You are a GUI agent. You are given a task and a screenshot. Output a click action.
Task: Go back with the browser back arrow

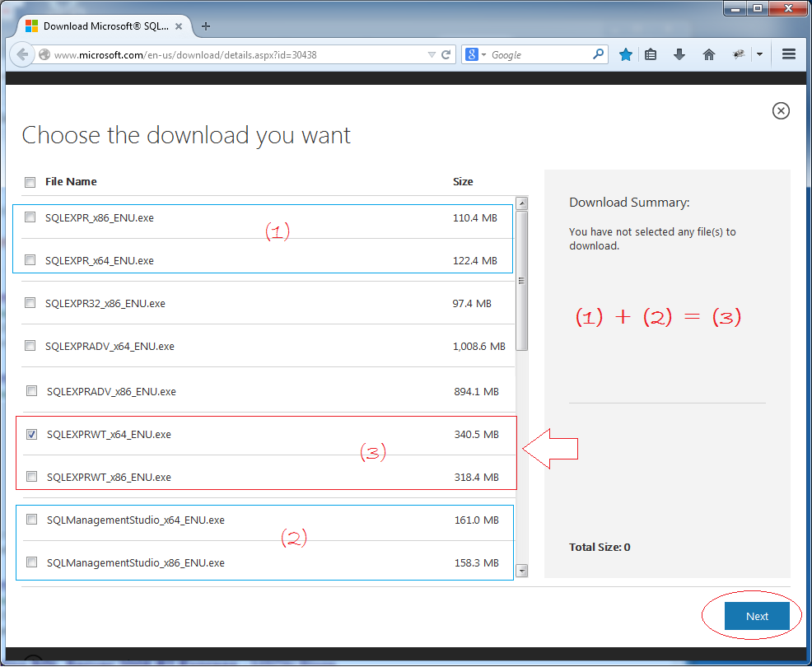(x=21, y=54)
